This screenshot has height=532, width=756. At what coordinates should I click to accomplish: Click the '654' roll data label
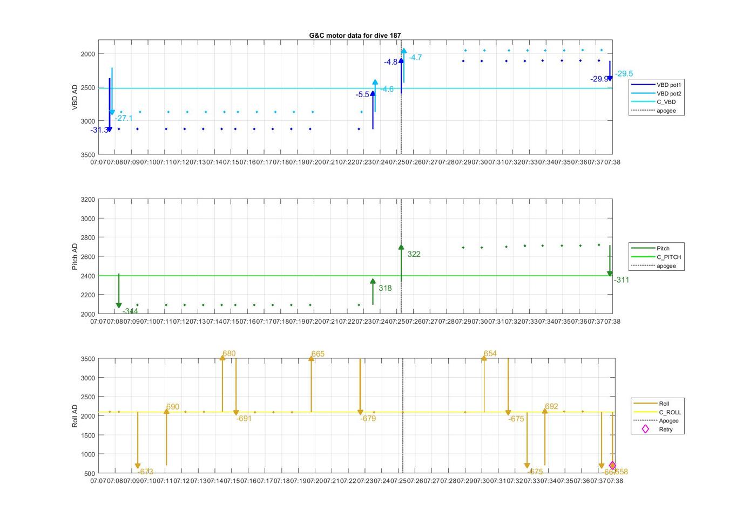pyautogui.click(x=490, y=353)
